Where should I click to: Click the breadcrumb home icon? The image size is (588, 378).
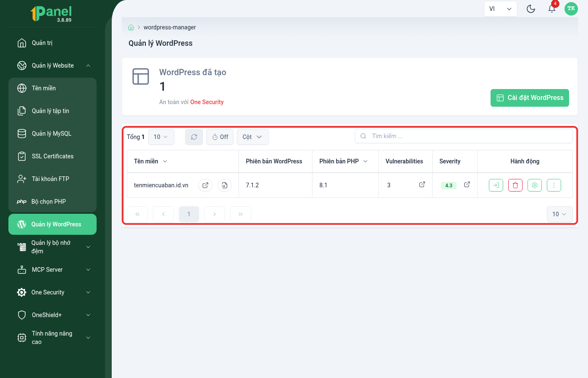(131, 27)
